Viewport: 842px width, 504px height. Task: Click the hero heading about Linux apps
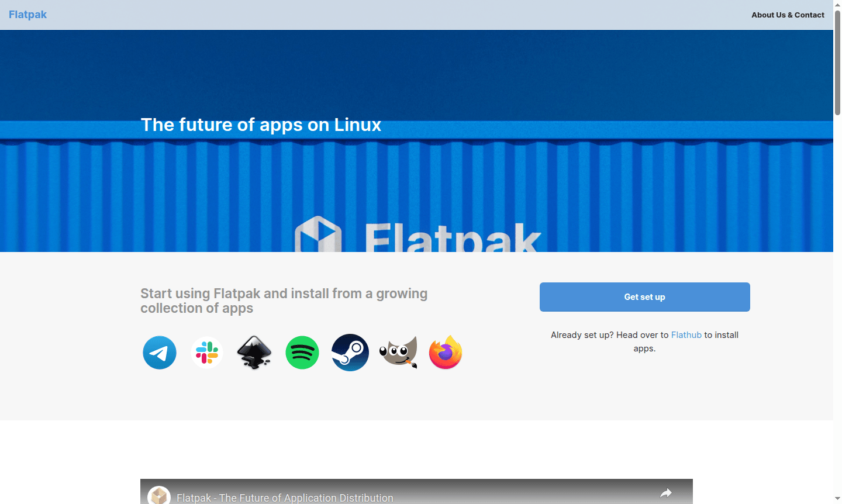pos(261,125)
